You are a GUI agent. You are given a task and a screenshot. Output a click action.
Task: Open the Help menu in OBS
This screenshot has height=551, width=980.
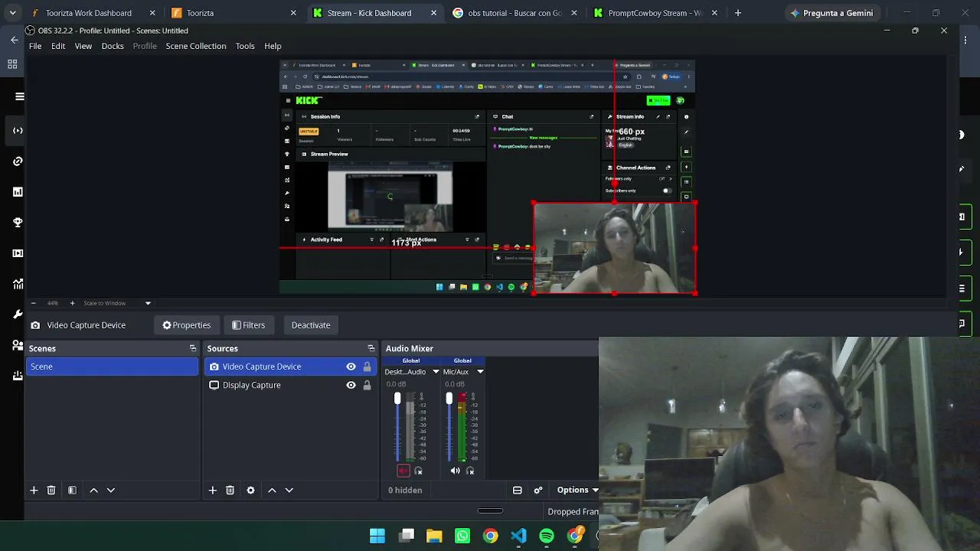273,46
